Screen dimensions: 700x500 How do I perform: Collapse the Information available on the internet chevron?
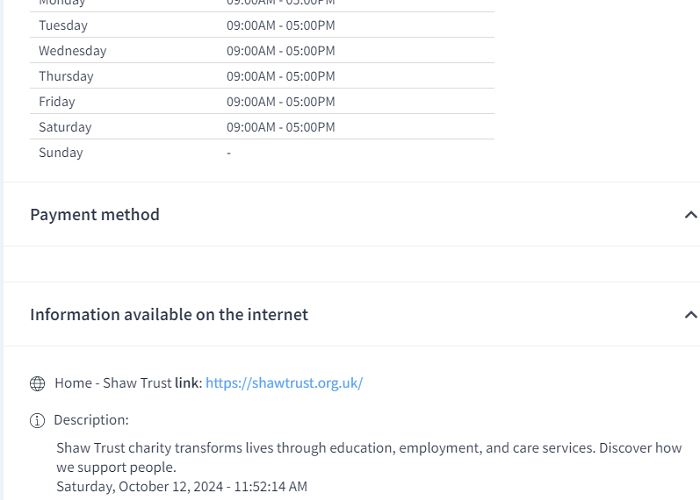(x=691, y=315)
